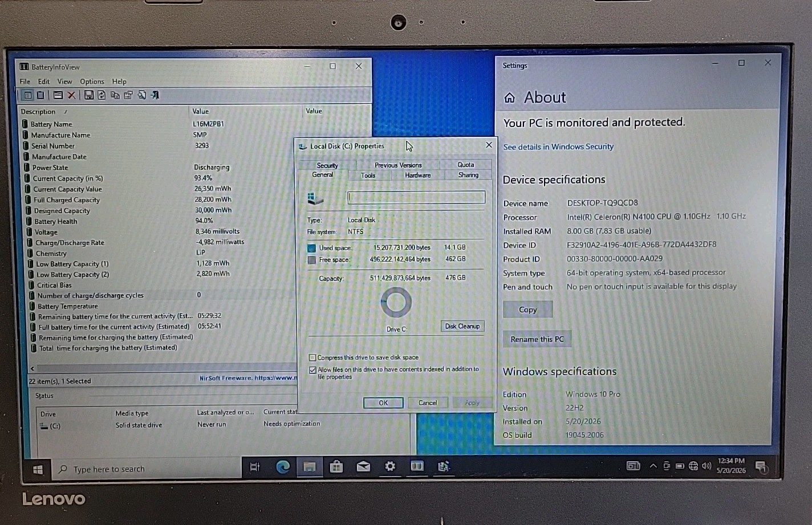The height and width of the screenshot is (525, 812).
Task: Click the Meet Now tray icon
Action: (667, 466)
